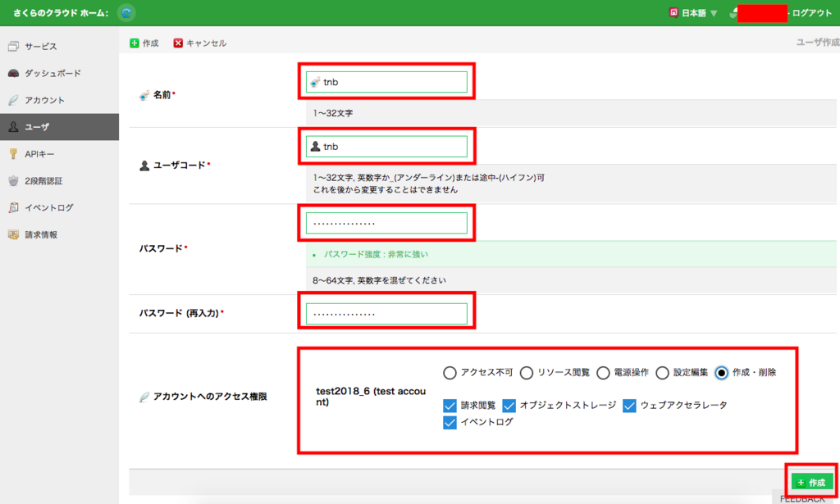Disable the イベントログ permission checkbox

(x=449, y=423)
